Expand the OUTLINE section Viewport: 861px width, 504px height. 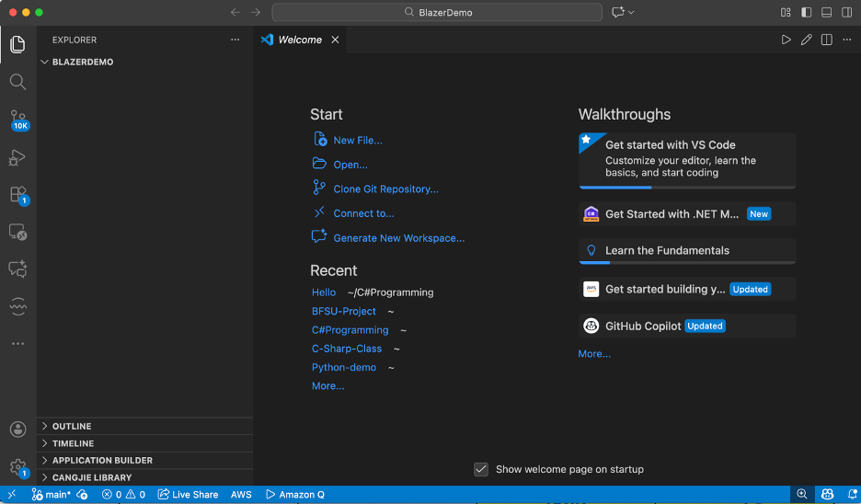coord(145,426)
